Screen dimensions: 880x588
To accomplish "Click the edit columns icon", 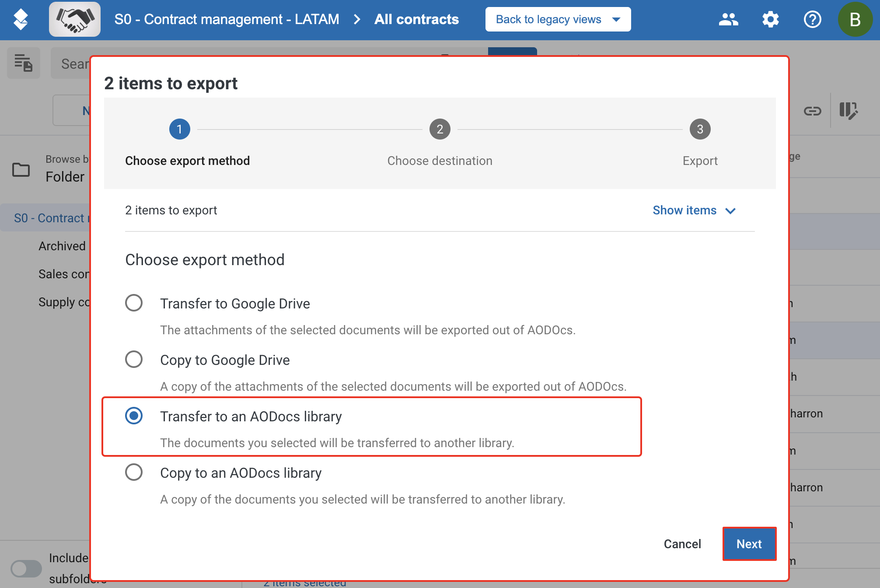I will tap(849, 111).
